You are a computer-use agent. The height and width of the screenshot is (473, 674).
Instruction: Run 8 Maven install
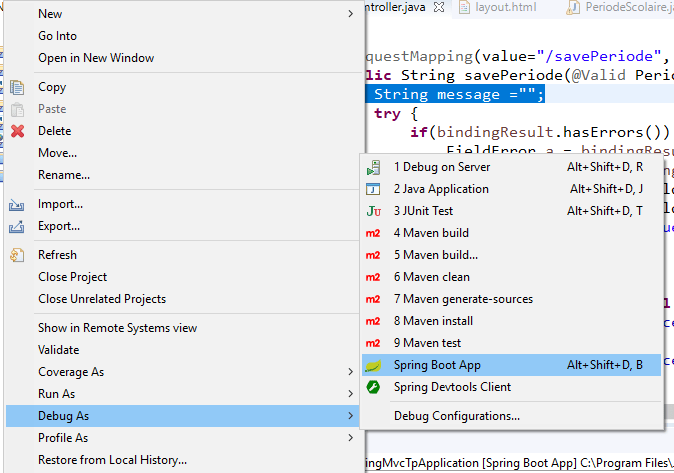tap(512, 321)
